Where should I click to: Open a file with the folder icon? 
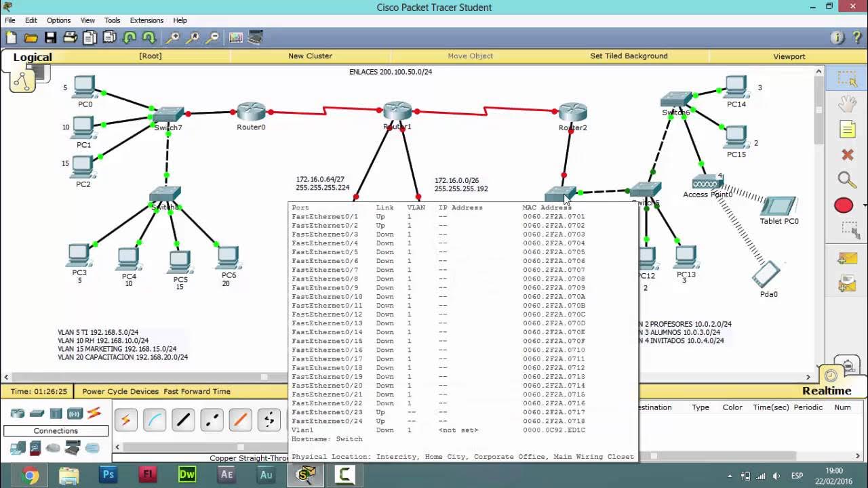(31, 38)
